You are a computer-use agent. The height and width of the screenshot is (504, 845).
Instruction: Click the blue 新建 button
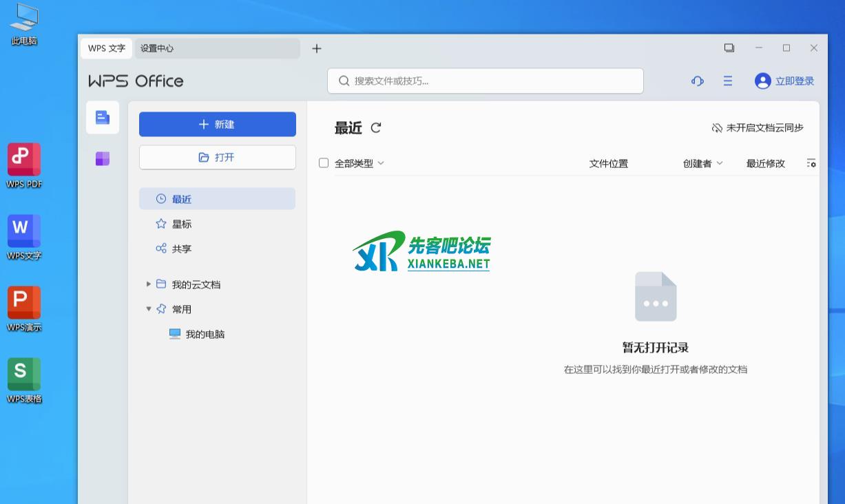coord(218,125)
